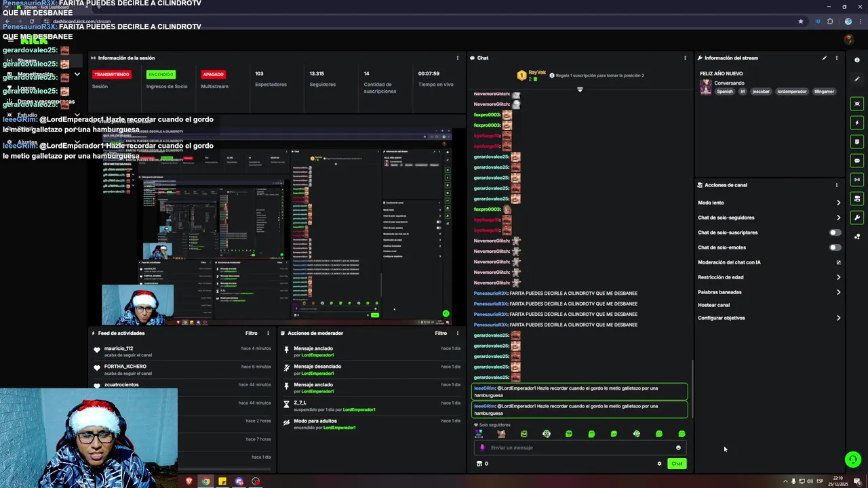This screenshot has height=488, width=868.
Task: Click the Spanish stream tag
Action: [x=725, y=91]
